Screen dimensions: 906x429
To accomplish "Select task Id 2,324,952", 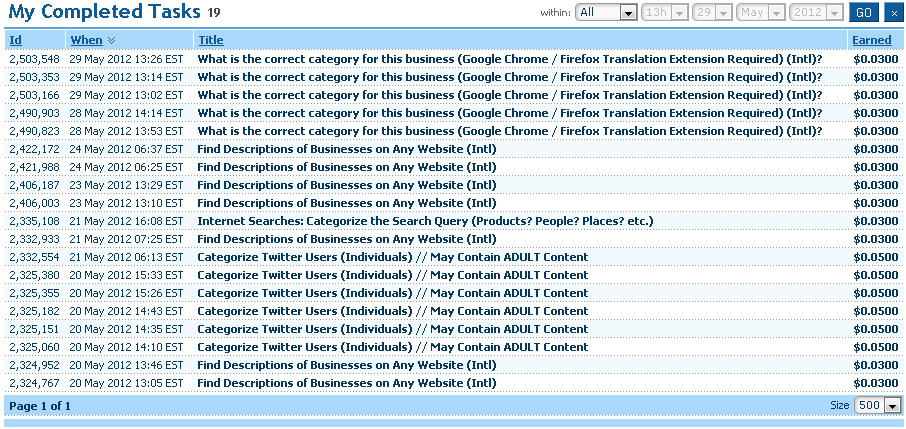I will click(x=34, y=365).
